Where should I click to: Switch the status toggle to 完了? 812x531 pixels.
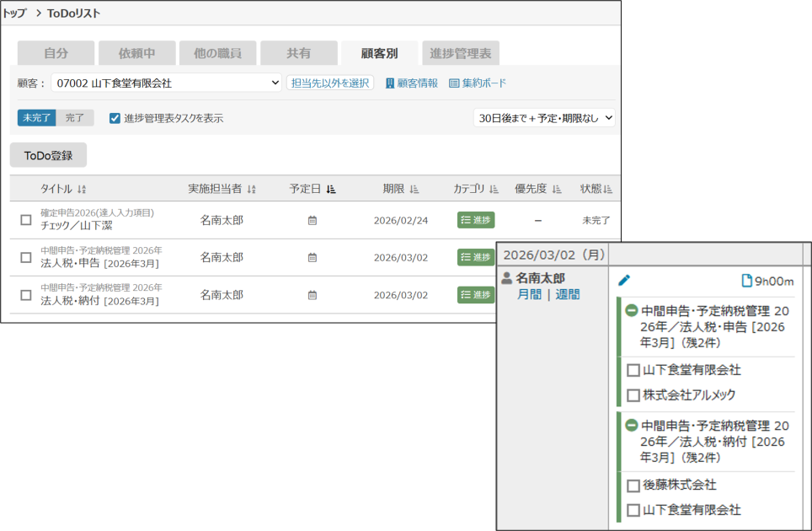click(x=75, y=118)
